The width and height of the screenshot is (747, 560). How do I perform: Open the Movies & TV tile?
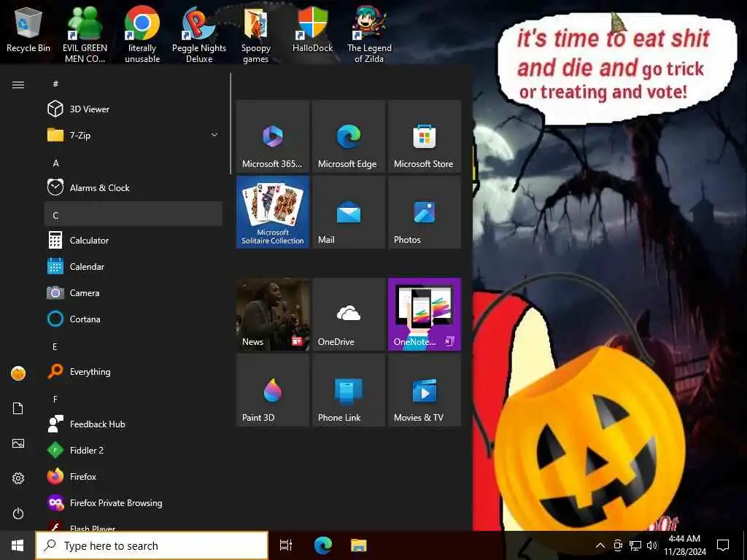[x=425, y=390]
